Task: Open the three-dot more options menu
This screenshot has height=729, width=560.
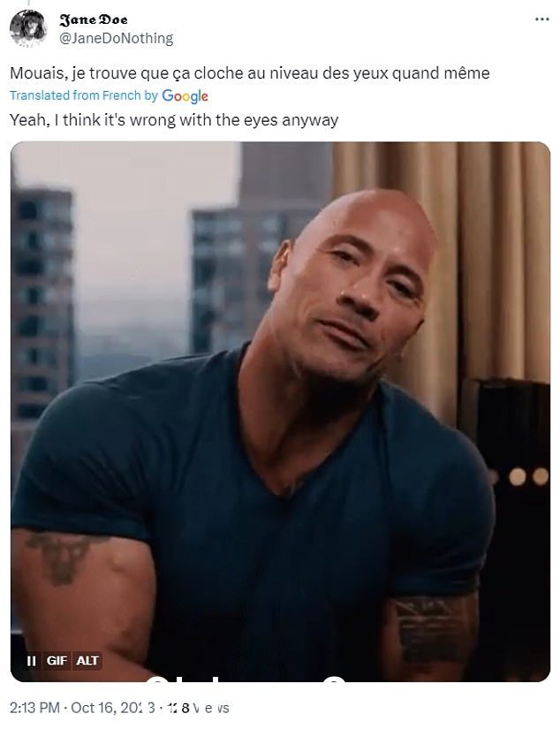Action: (541, 19)
